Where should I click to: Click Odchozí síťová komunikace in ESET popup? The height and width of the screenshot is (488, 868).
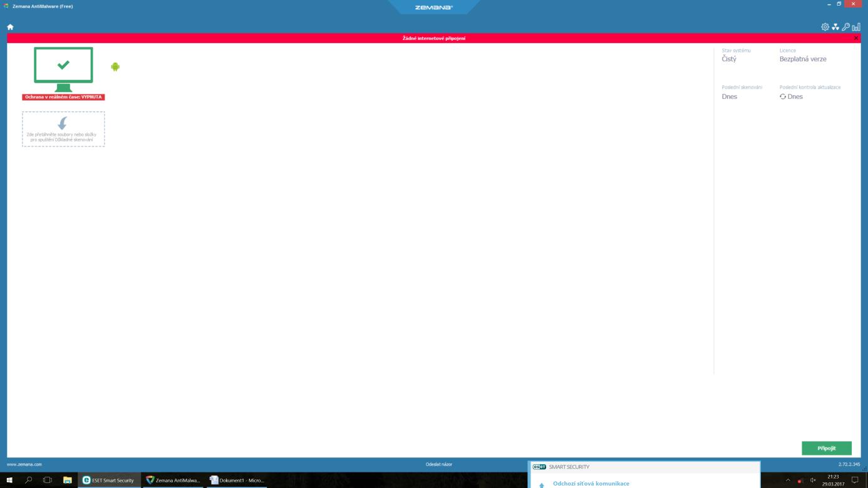tap(591, 484)
